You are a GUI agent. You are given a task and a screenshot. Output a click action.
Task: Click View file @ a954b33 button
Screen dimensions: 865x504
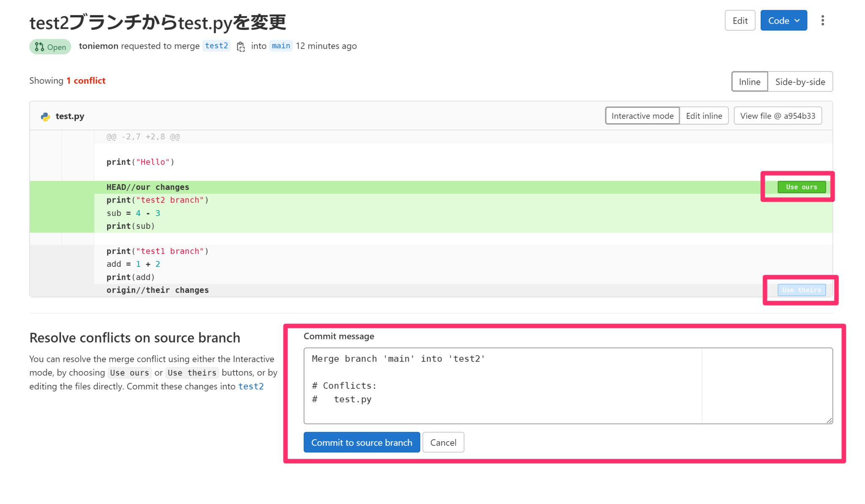pos(778,116)
